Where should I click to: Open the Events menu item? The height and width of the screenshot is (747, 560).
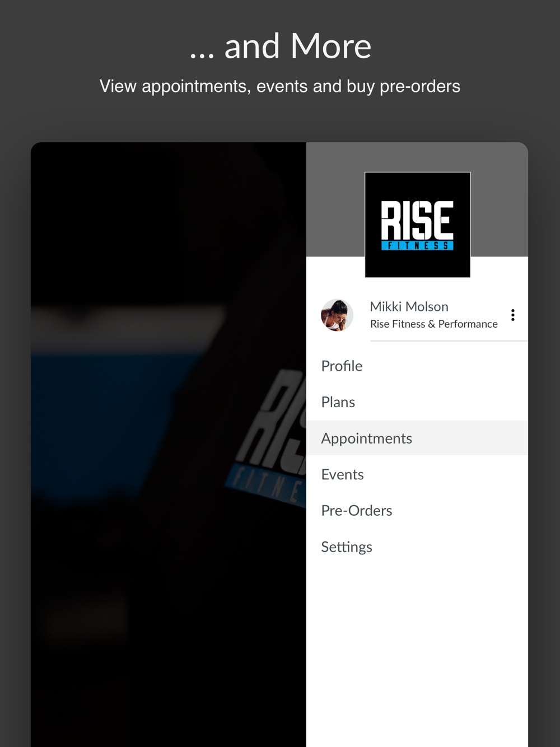pyautogui.click(x=417, y=474)
